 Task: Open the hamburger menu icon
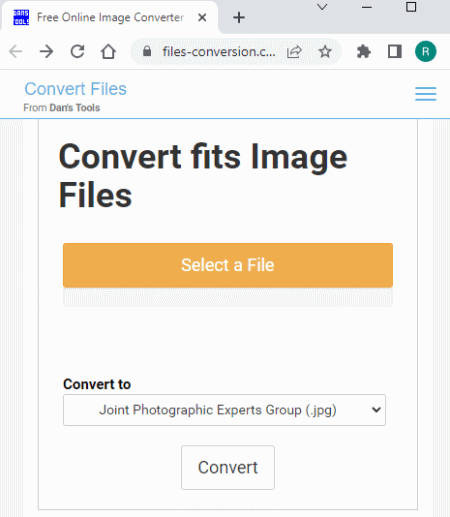(x=426, y=94)
